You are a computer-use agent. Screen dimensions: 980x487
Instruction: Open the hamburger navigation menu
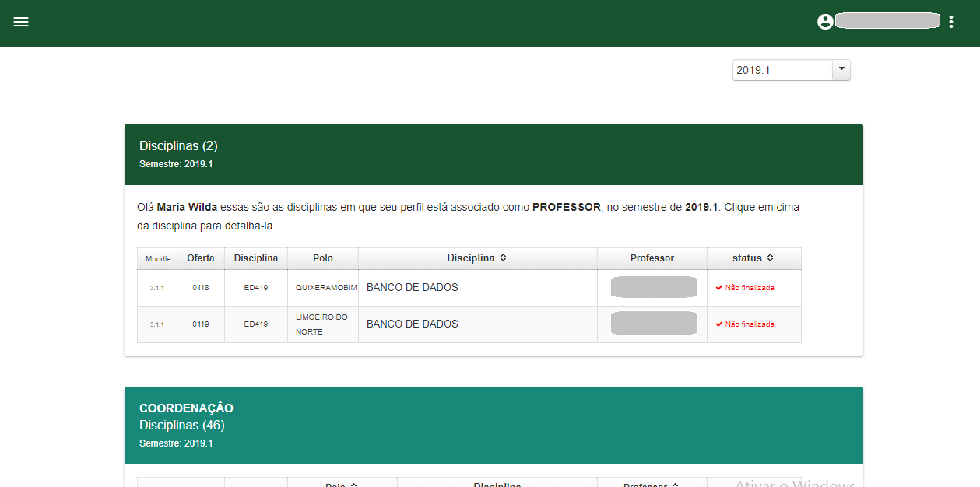point(21,22)
